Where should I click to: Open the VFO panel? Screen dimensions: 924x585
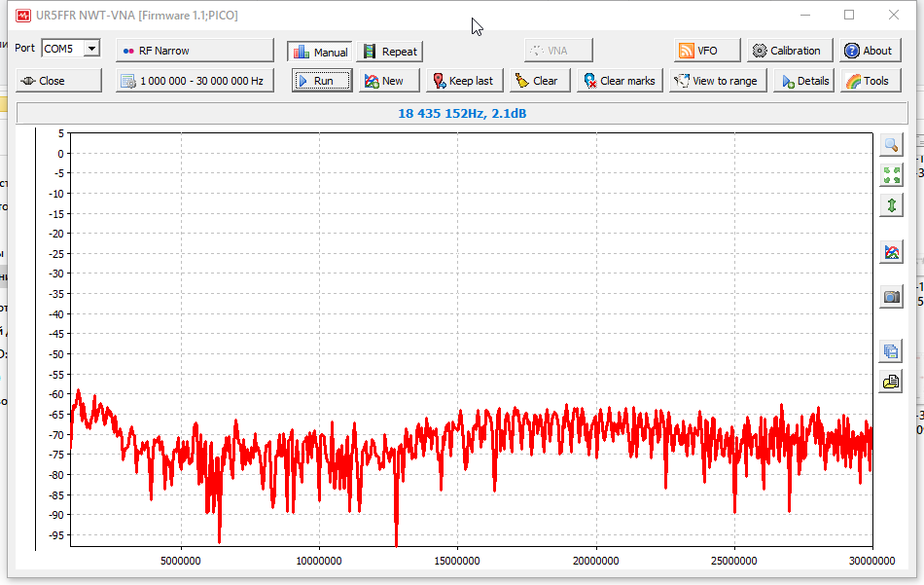point(707,51)
